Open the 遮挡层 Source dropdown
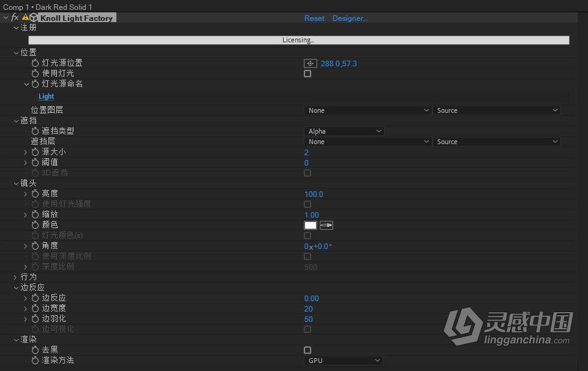 click(497, 142)
